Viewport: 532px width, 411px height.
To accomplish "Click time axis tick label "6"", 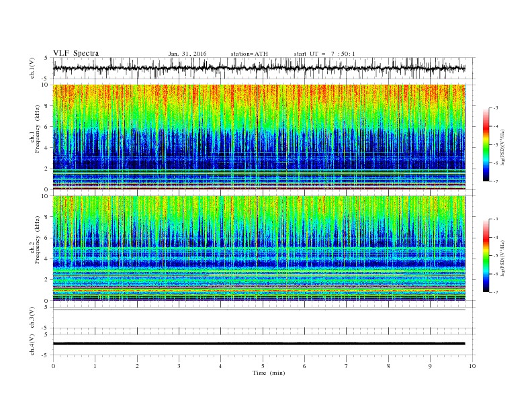I will (305, 366).
